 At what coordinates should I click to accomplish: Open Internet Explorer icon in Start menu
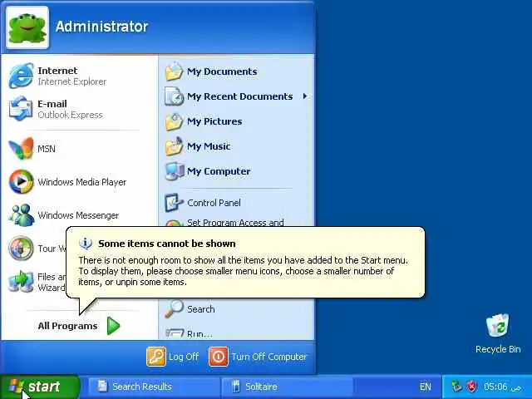pyautogui.click(x=22, y=76)
